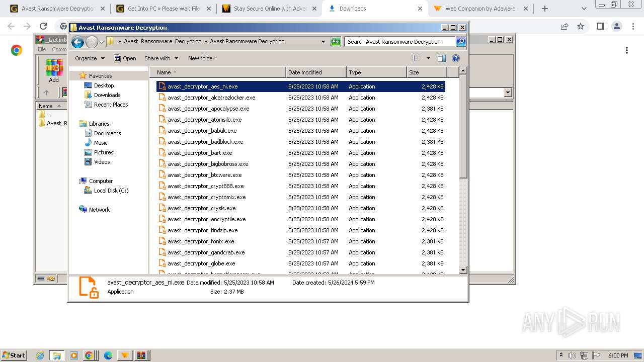This screenshot has height=362, width=644.
Task: Open Desktop in the navigation pane
Action: pyautogui.click(x=104, y=85)
